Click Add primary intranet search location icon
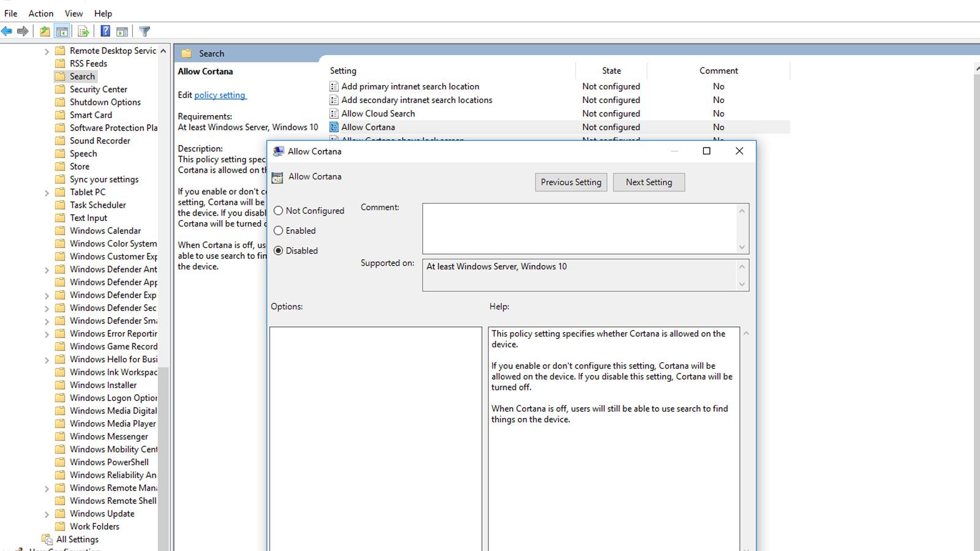This screenshot has height=551, width=980. (334, 87)
